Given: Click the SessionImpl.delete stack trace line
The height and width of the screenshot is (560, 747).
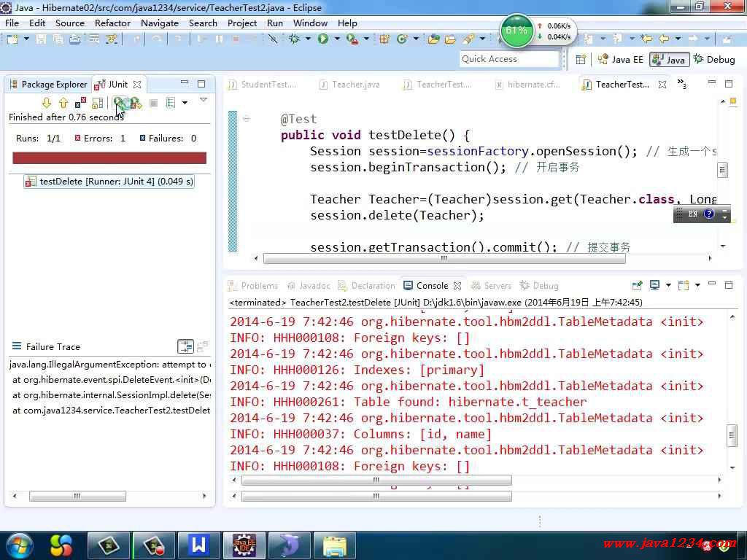Looking at the screenshot, I should click(112, 394).
